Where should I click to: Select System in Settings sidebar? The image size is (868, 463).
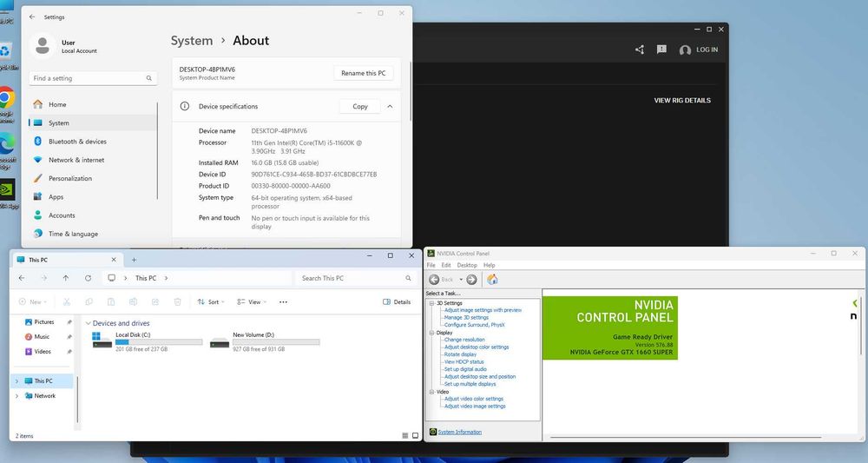point(93,123)
